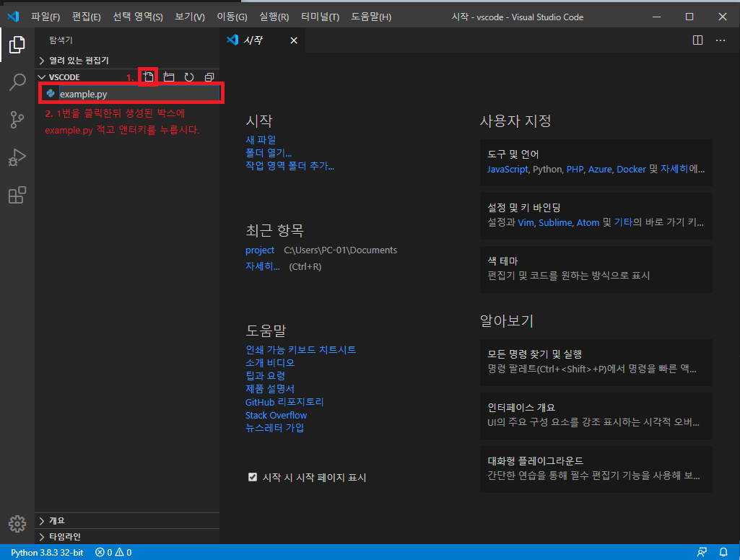The width and height of the screenshot is (740, 560).
Task: Collapse the VSCODE folder section
Action: [64, 77]
